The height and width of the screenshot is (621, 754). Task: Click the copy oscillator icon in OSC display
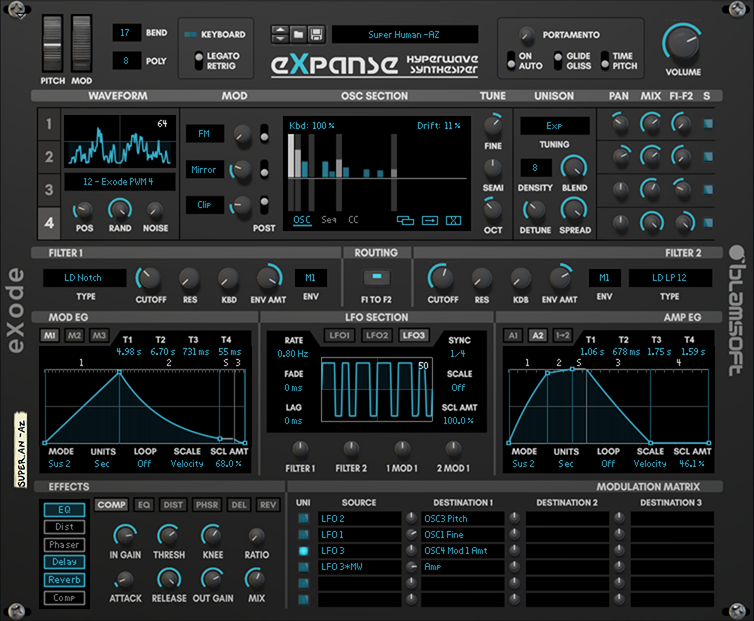tap(405, 220)
